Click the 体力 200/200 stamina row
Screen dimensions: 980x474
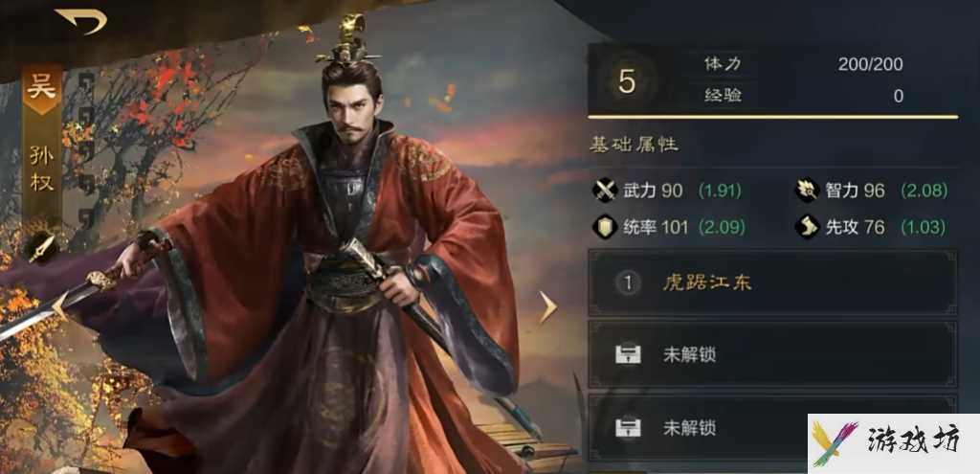(x=804, y=64)
